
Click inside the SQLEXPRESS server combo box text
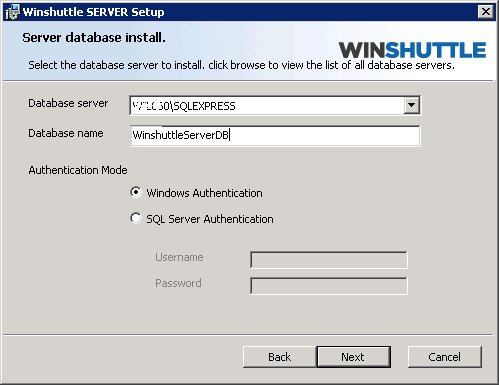(267, 106)
